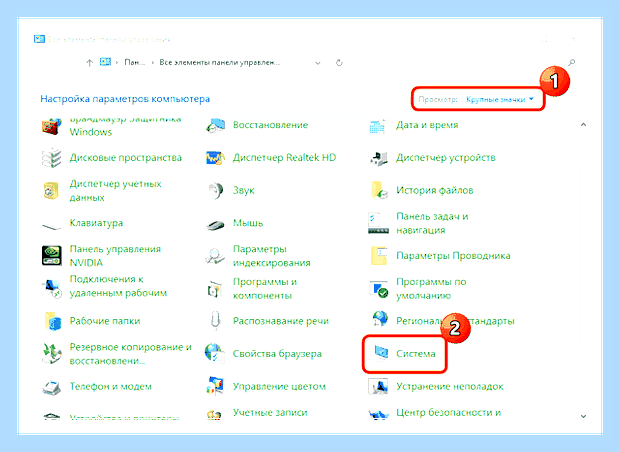Click the Рабочие папки icon
This screenshot has width=620, height=452.
[52, 321]
